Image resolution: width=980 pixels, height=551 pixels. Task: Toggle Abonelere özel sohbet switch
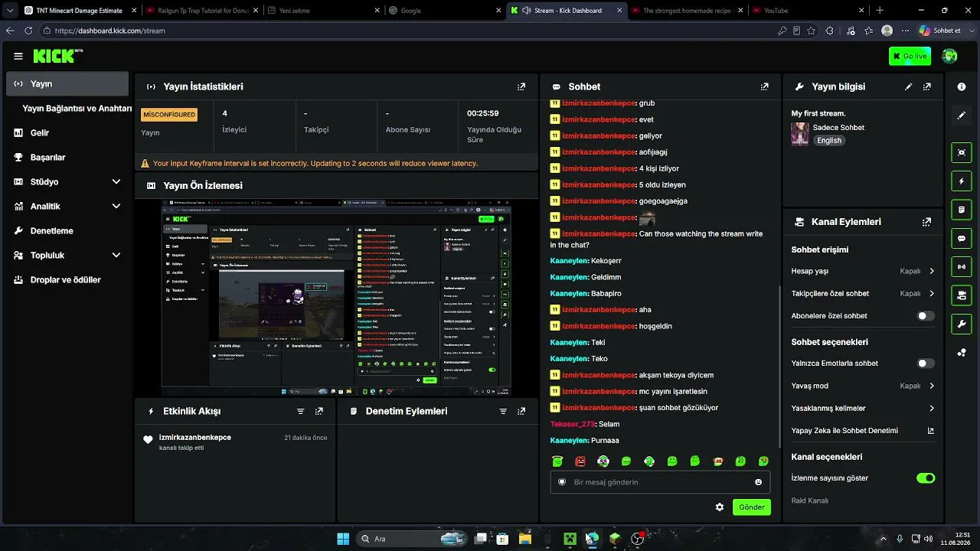click(x=926, y=316)
